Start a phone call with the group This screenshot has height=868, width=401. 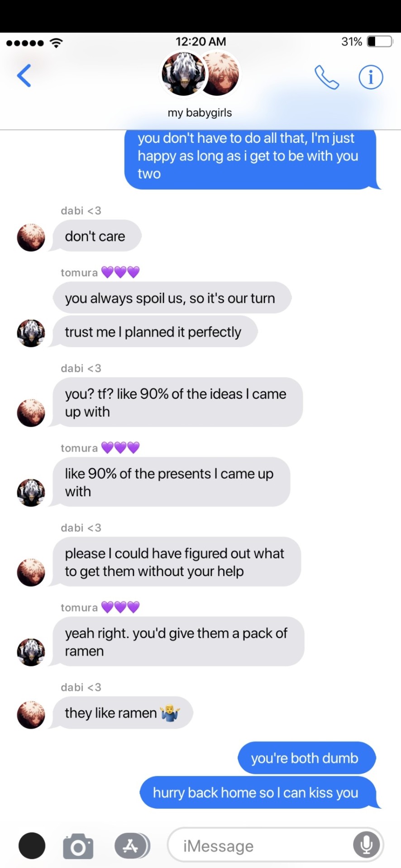pos(327,77)
